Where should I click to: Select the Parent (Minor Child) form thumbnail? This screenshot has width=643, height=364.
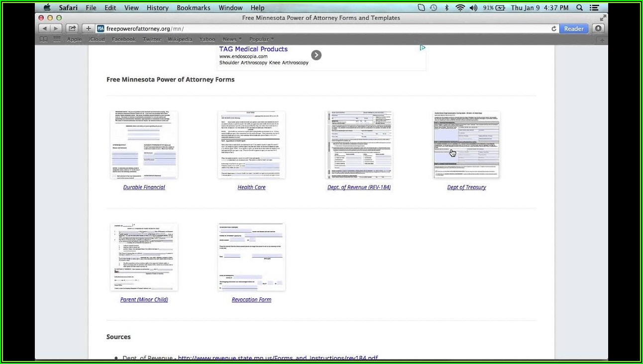(x=144, y=257)
